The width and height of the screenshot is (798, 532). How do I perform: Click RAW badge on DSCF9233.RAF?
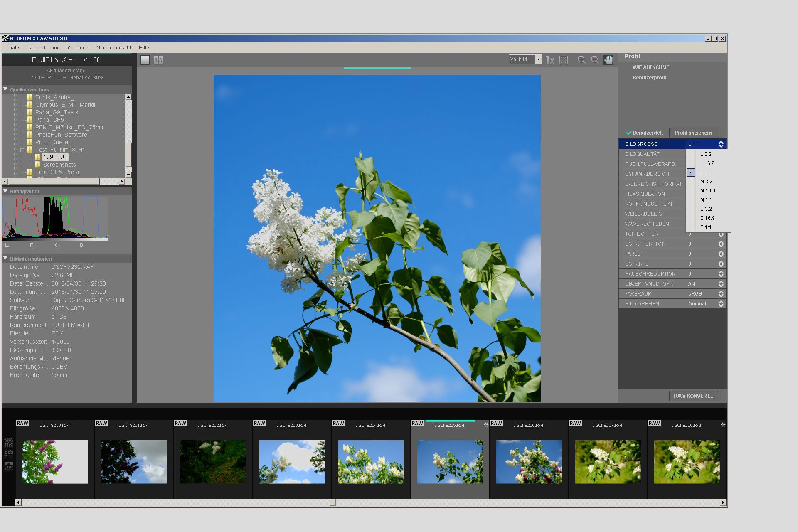(259, 423)
